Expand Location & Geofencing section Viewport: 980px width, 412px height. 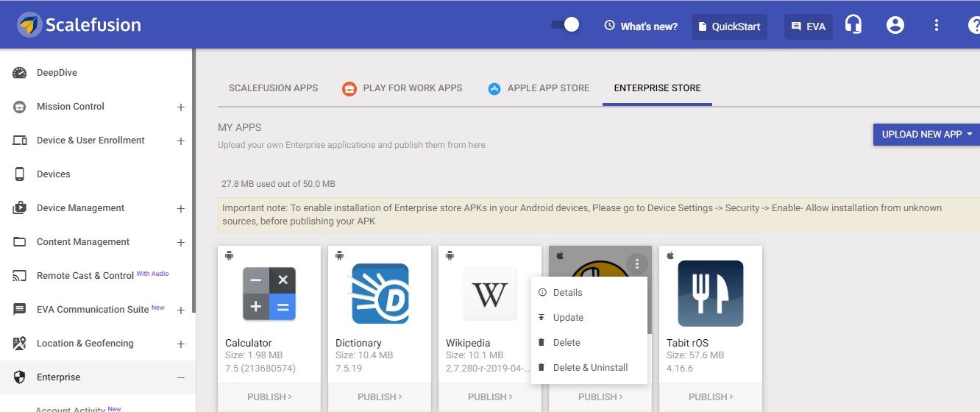tap(181, 344)
